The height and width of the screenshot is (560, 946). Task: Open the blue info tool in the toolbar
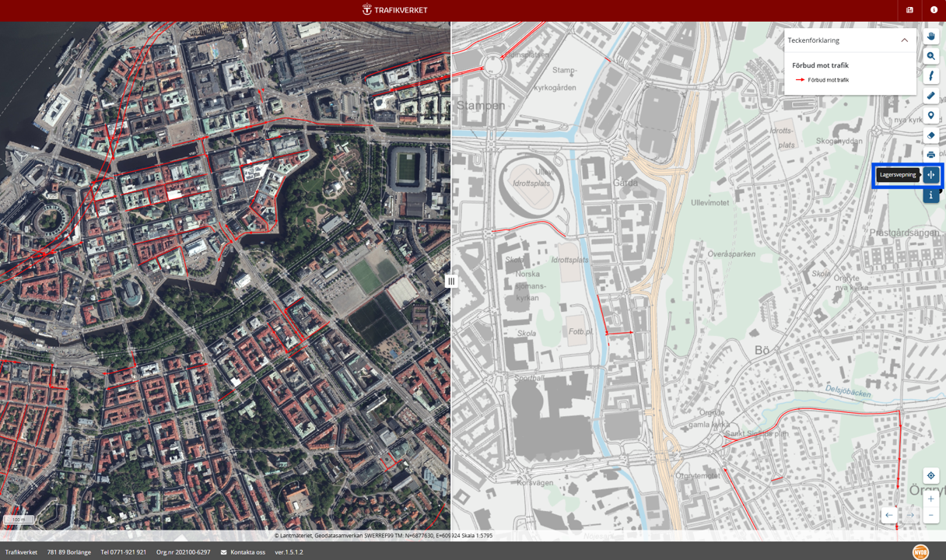pyautogui.click(x=930, y=195)
